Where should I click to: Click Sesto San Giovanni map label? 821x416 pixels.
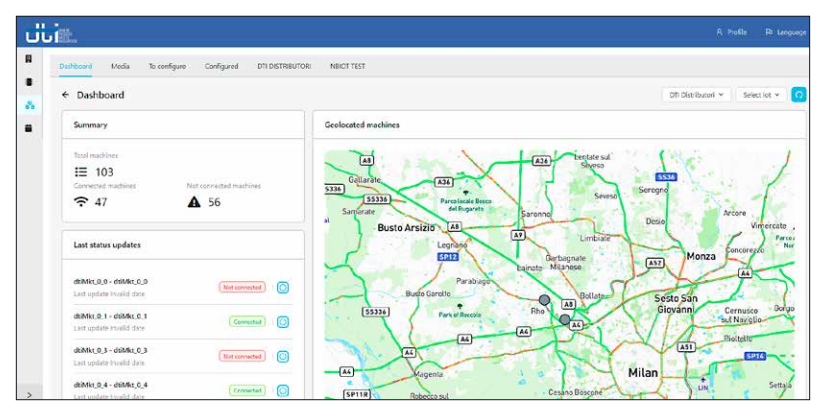click(x=675, y=303)
